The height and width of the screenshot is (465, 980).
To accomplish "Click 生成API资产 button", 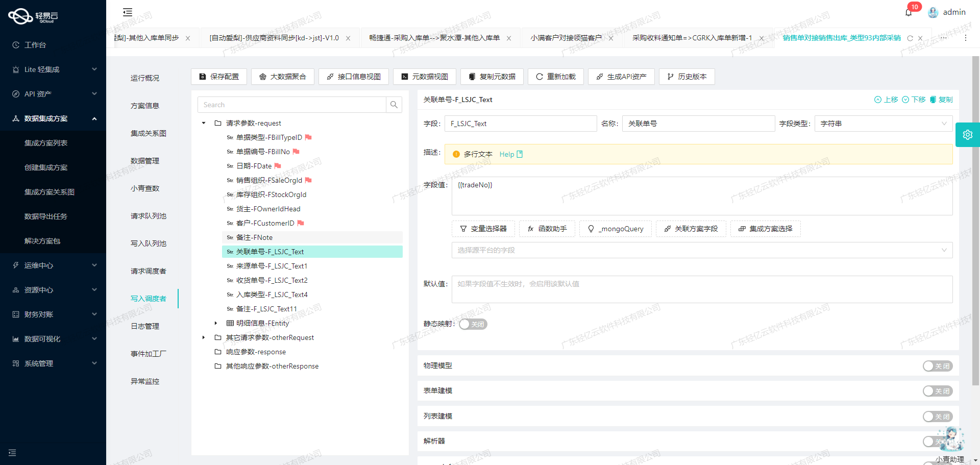I will tap(621, 77).
